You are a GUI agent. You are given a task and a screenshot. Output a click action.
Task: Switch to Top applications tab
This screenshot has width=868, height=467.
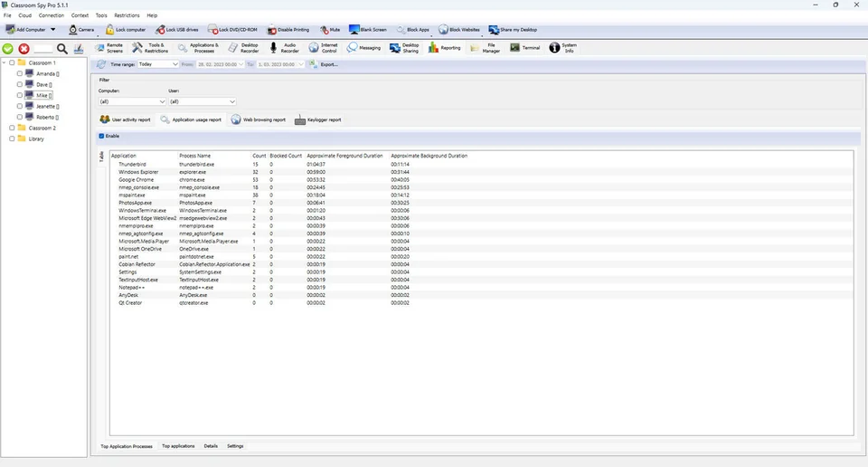[178, 446]
